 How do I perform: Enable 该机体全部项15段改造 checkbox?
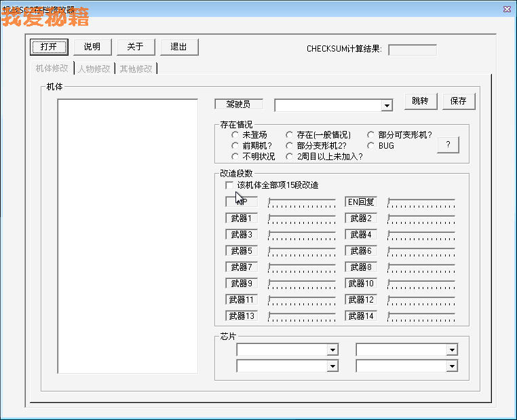point(229,185)
